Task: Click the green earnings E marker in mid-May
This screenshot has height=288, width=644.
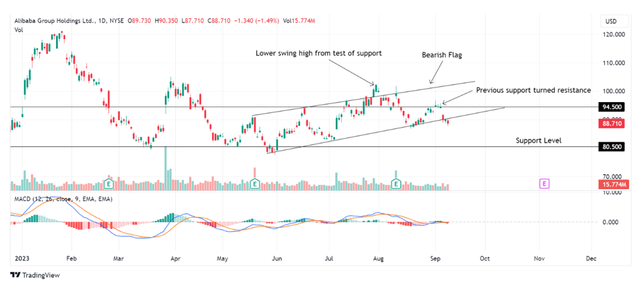Action: [x=255, y=183]
